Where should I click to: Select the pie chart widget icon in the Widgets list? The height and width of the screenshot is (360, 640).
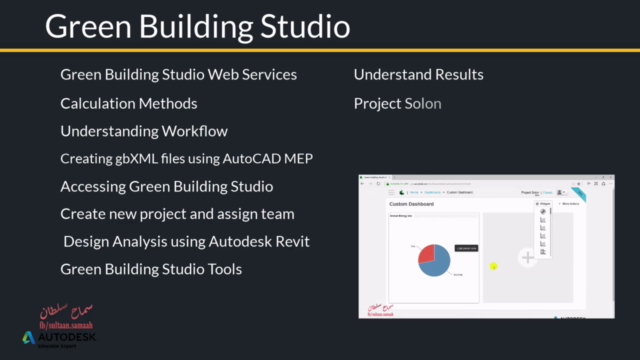pos(543,211)
